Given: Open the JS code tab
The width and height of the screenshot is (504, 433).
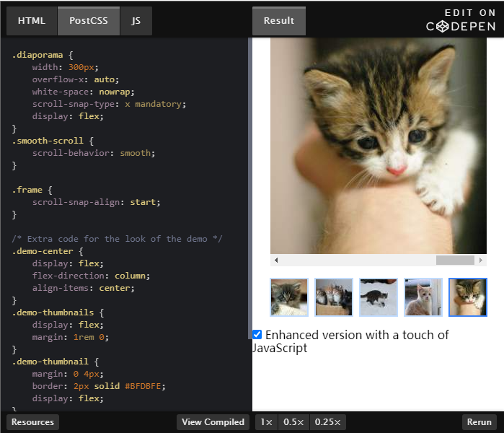Looking at the screenshot, I should tap(136, 21).
